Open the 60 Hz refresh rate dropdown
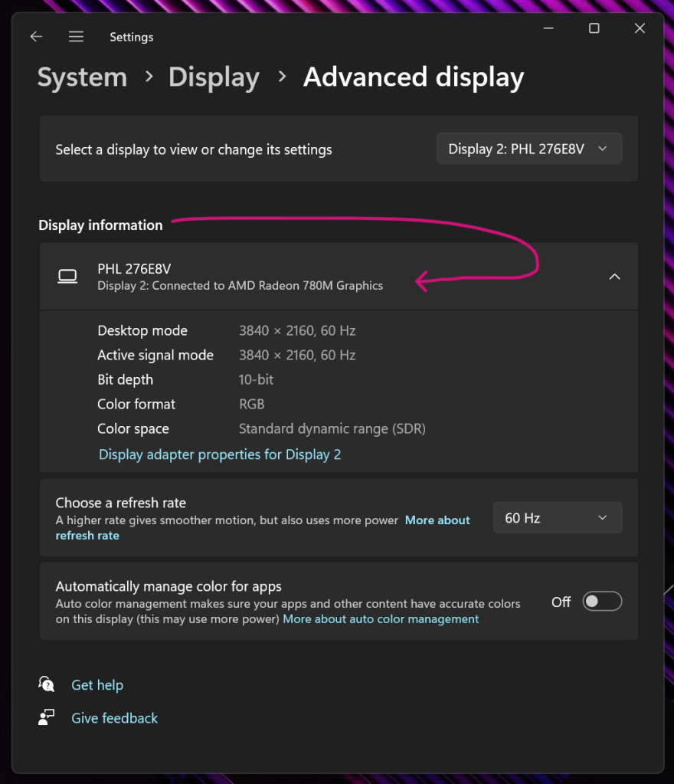Viewport: 674px width, 784px height. coord(557,518)
